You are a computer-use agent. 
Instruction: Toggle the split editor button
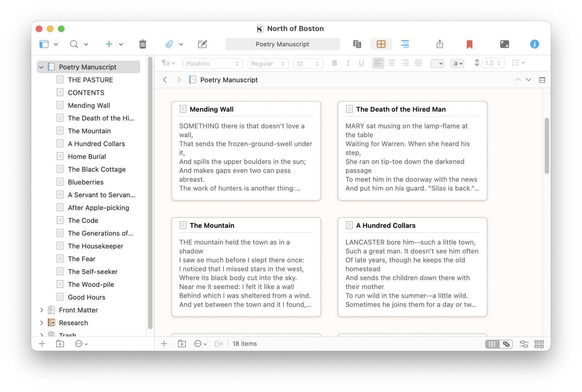coord(542,80)
